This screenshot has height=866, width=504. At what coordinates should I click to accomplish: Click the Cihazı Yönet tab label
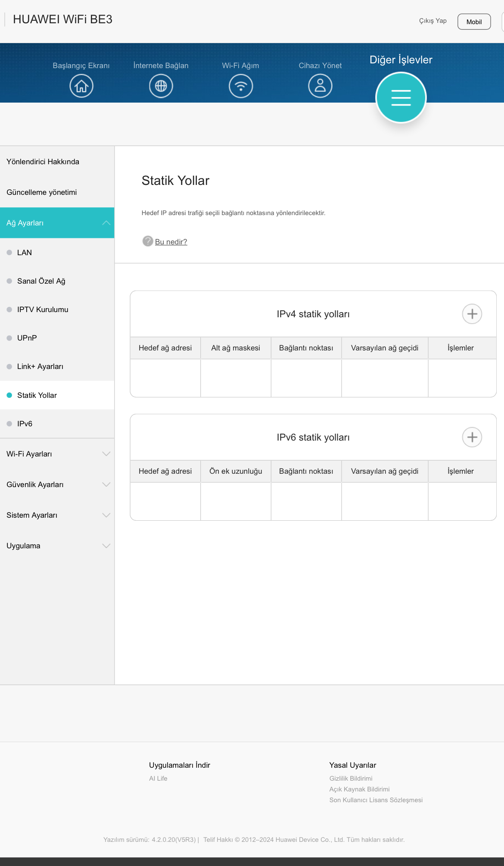click(x=320, y=66)
